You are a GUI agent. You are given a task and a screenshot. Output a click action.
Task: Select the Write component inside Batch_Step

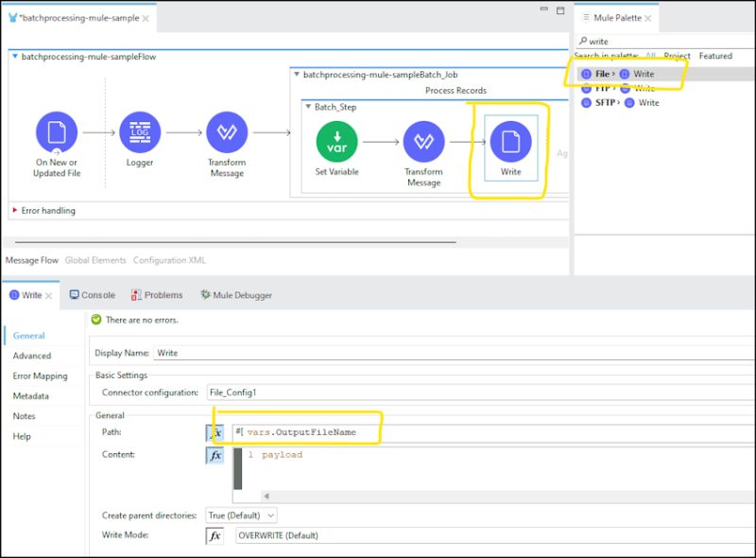pos(509,142)
